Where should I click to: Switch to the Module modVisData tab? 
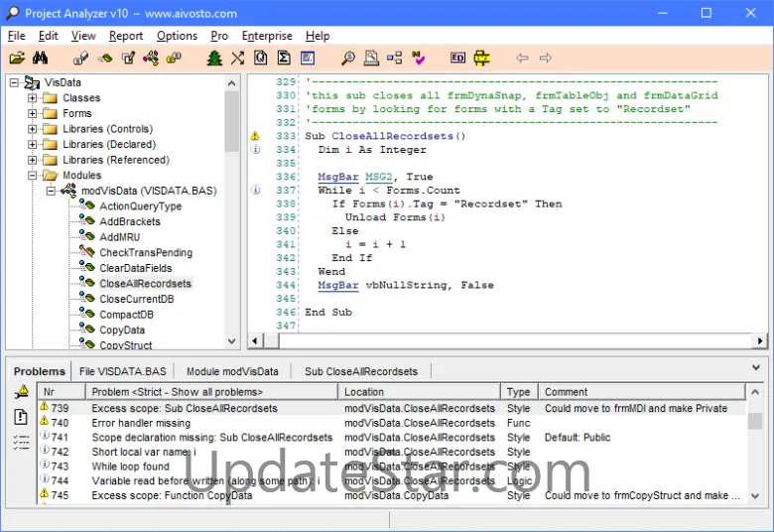click(x=232, y=371)
